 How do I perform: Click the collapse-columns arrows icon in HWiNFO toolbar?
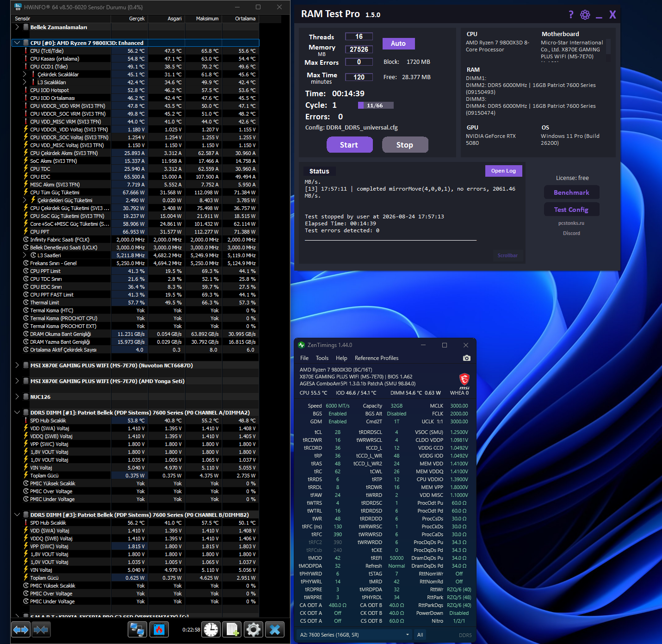point(41,629)
